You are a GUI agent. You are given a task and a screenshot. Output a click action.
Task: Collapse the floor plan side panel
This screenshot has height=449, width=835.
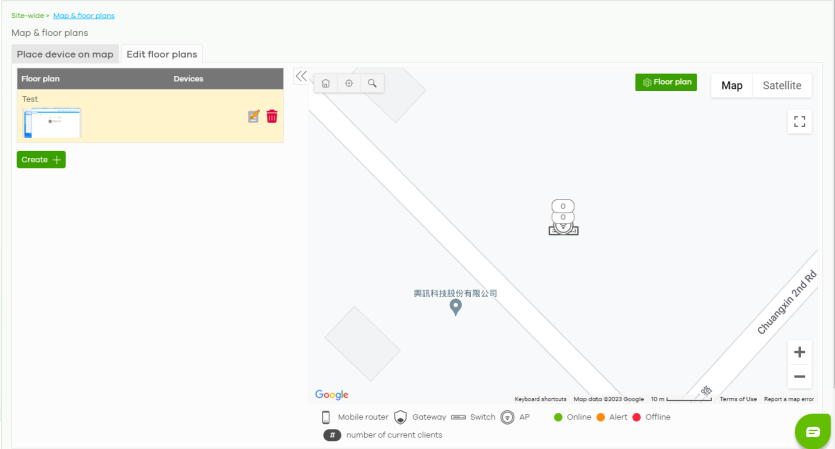pyautogui.click(x=300, y=76)
